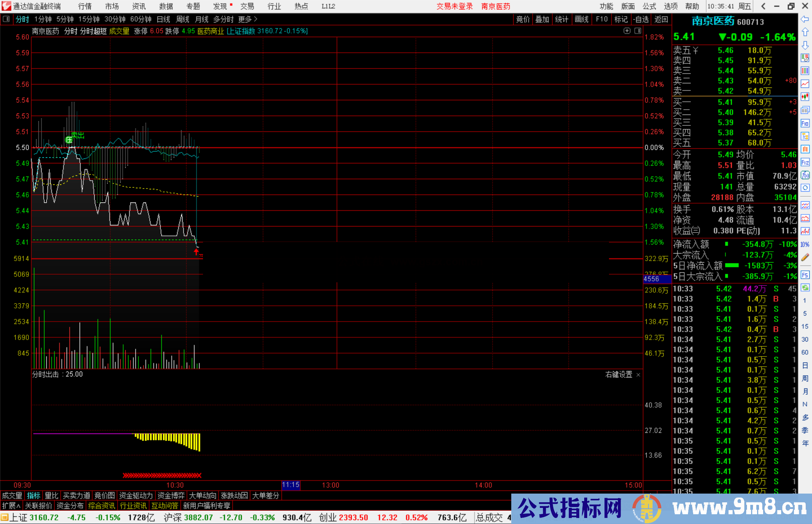Switch to the 日线 period tab
This screenshot has height=524, width=812.
coord(164,19)
